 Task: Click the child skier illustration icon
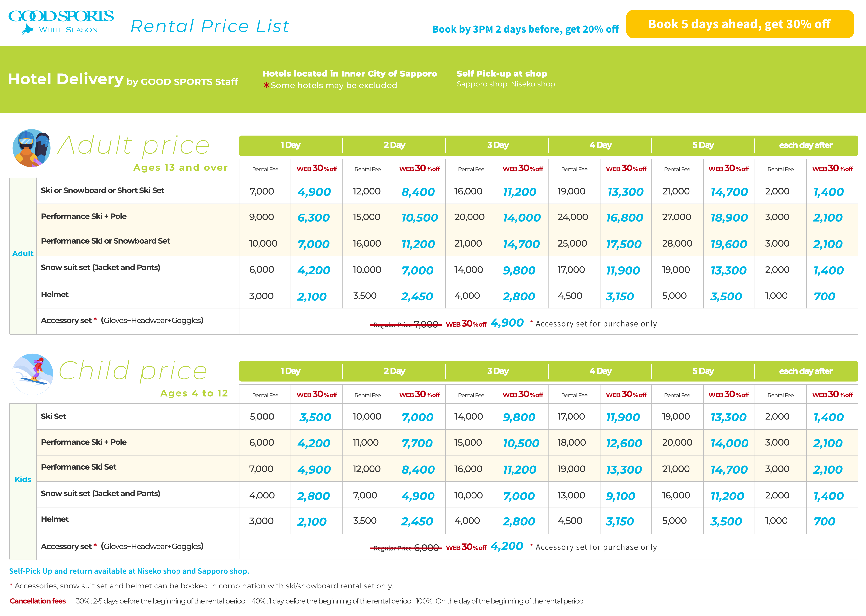(x=33, y=374)
